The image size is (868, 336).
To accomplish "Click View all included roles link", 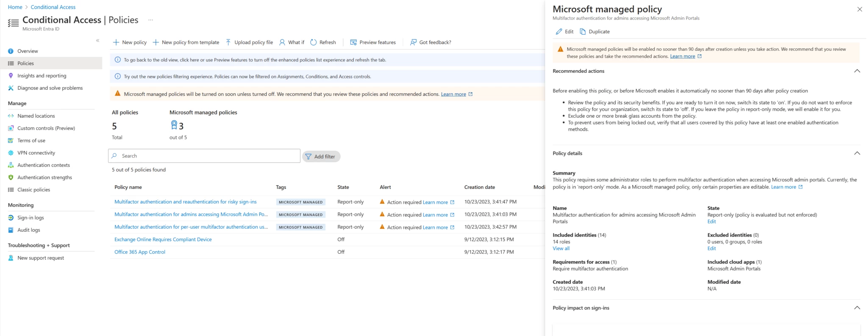I will click(561, 249).
